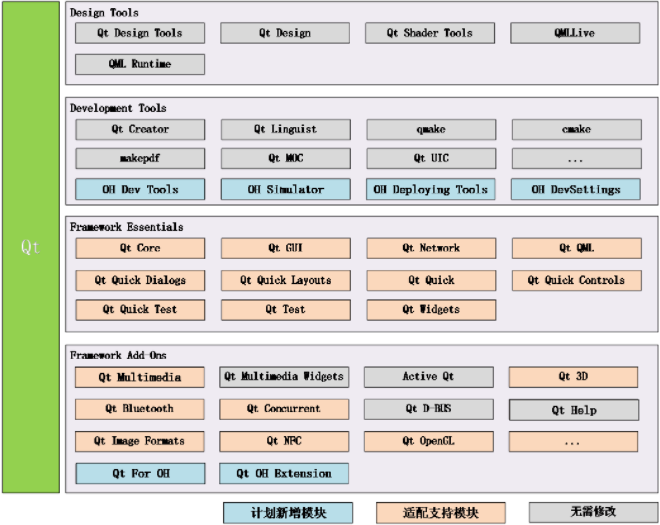
Task: Select the OH Simulator module
Action: pyautogui.click(x=285, y=189)
